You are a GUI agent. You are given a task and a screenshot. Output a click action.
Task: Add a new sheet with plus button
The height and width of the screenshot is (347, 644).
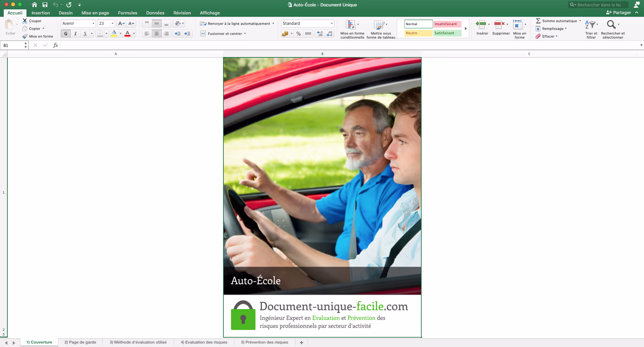(x=302, y=342)
